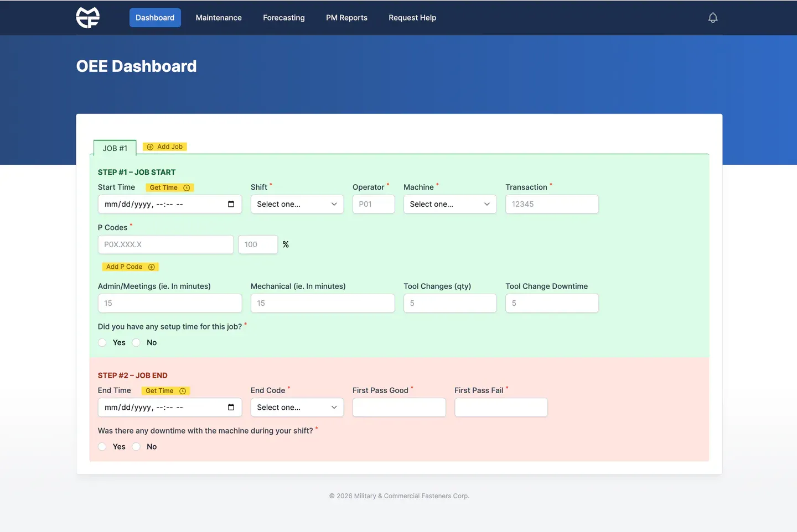797x532 pixels.
Task: Click the STEP #1 – JOB START heading
Action: [x=137, y=173]
